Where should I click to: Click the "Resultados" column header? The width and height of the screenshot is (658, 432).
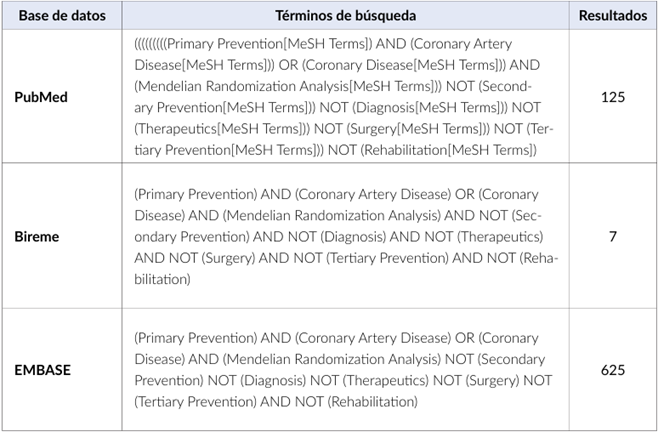click(613, 16)
